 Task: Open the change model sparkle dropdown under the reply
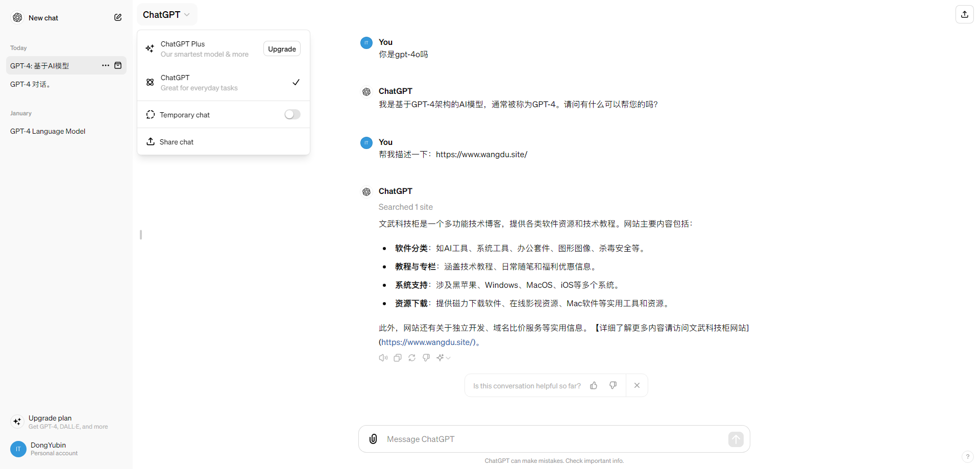pos(444,358)
